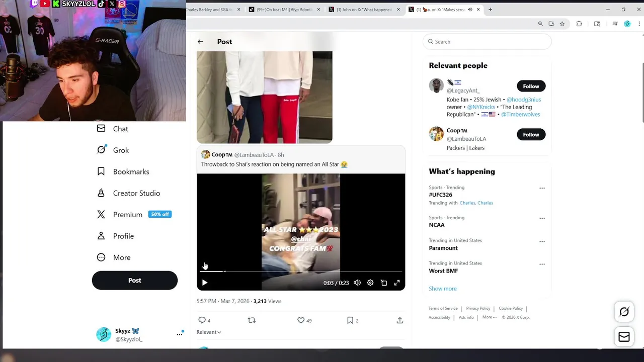Viewport: 644px width, 362px height.
Task: Switch to the On beat Mf TikTok tab
Action: [284, 10]
